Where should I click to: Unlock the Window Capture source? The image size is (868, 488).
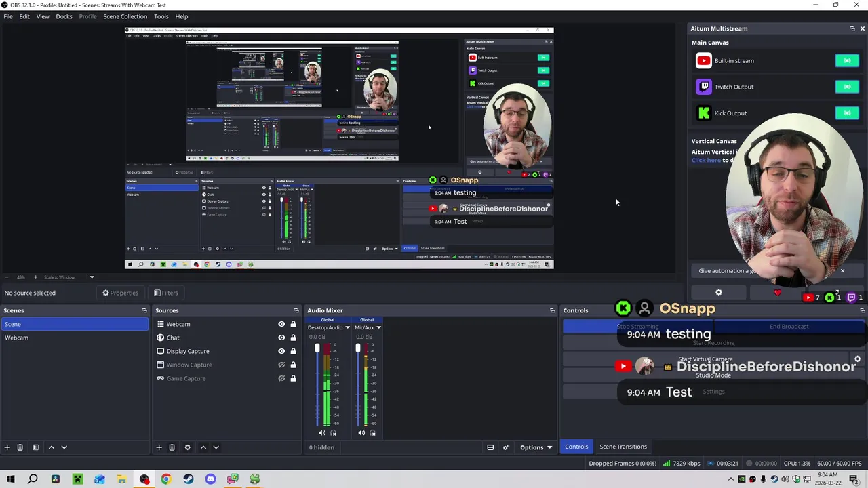[293, 365]
